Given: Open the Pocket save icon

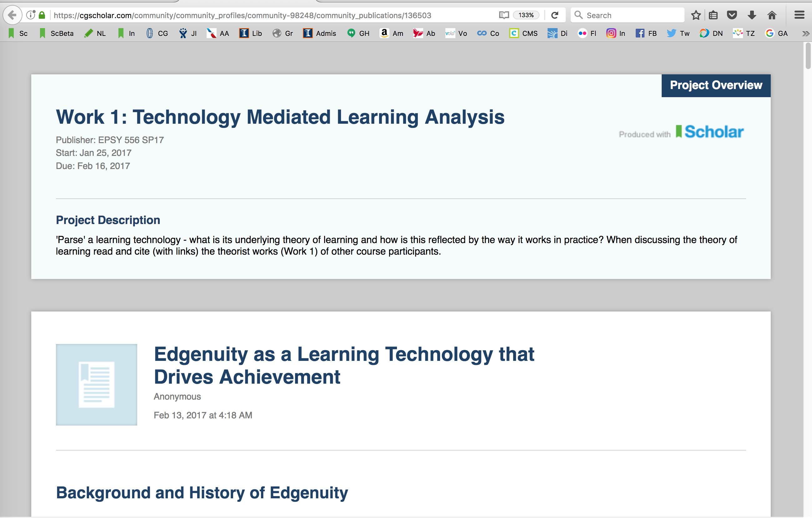Looking at the screenshot, I should pyautogui.click(x=732, y=15).
